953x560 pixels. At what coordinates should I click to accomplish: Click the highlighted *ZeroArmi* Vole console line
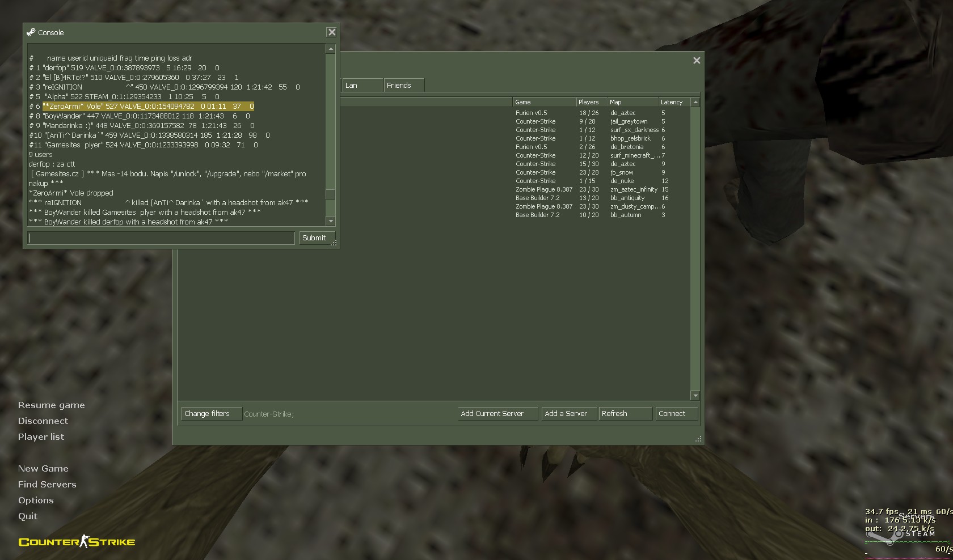coord(148,106)
